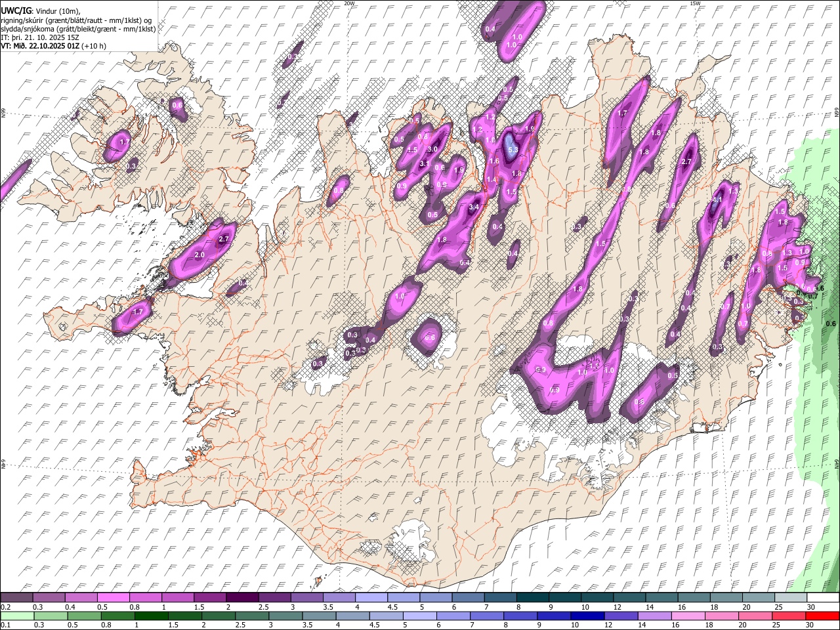Click the "VT: Mið. 22.10.2025 01Z" valid time
Screen dimensions: 840x630
pos(40,46)
